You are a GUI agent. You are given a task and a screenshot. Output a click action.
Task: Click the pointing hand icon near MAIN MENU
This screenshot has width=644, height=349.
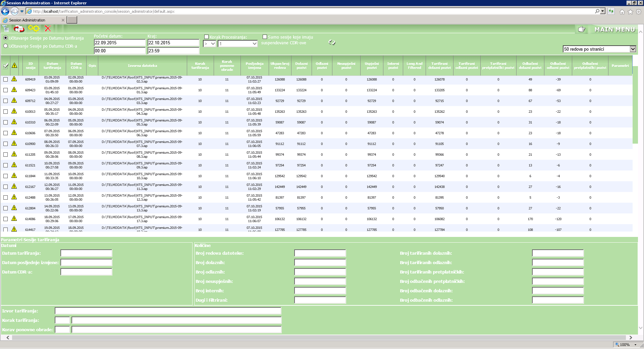coord(582,30)
